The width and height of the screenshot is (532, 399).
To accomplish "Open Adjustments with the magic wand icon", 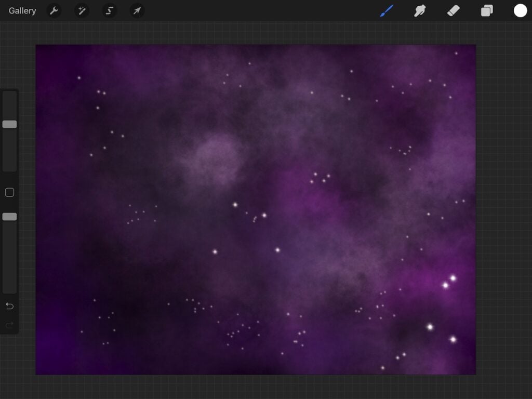I will click(82, 10).
